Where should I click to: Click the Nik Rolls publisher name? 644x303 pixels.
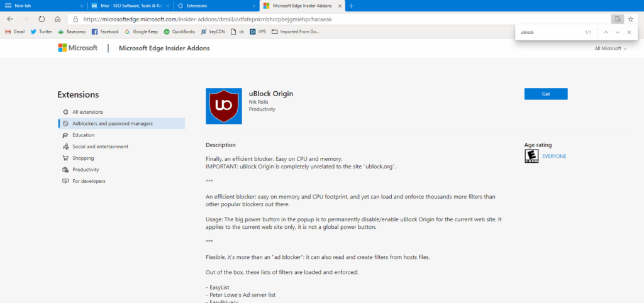[258, 101]
